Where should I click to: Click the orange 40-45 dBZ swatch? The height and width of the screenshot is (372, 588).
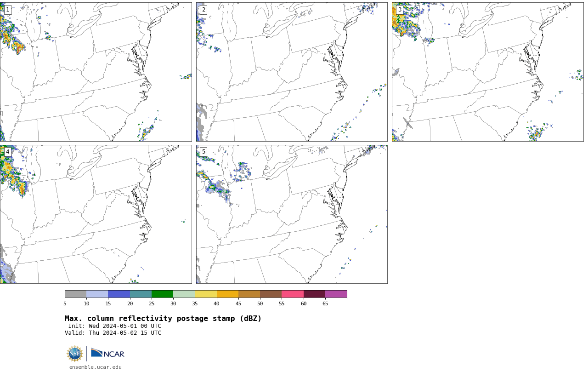coord(227,294)
